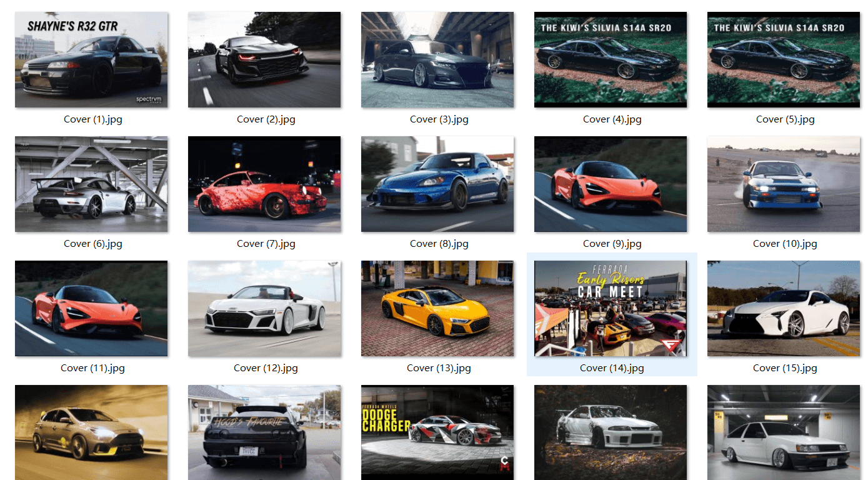This screenshot has height=480, width=868.
Task: Select the white Skyline R33 dark-forest thumbnail
Action: [x=611, y=432]
